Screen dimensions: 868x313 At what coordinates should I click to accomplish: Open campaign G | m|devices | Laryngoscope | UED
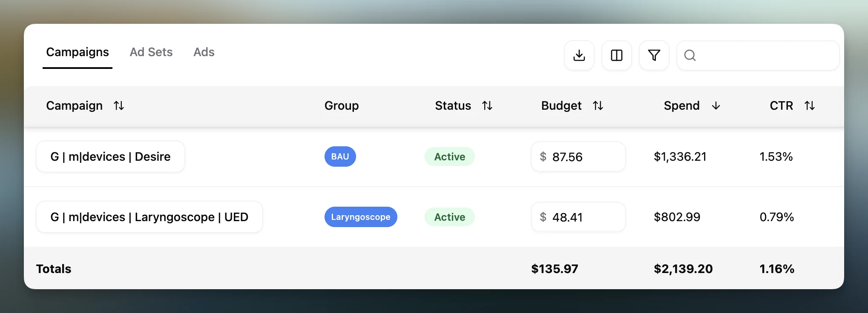149,217
